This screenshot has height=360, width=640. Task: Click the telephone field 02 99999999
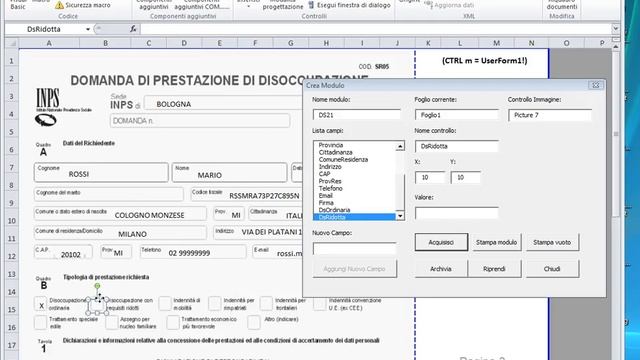[x=193, y=252]
